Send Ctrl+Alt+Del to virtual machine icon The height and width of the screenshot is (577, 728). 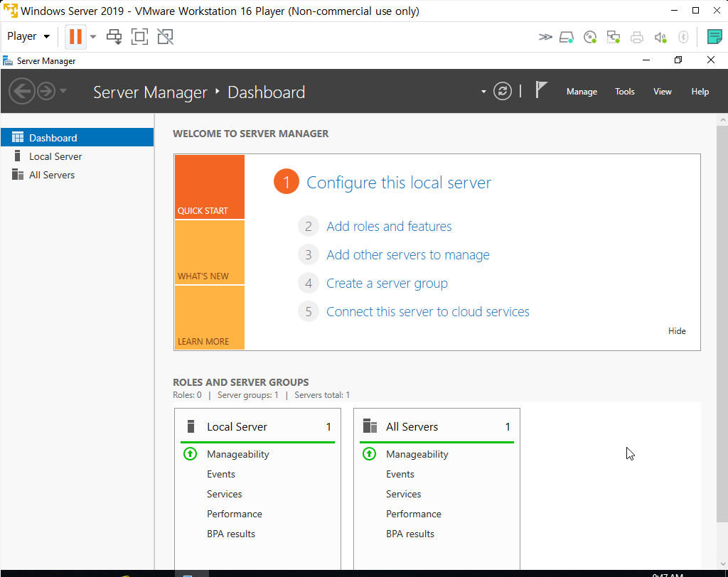114,37
